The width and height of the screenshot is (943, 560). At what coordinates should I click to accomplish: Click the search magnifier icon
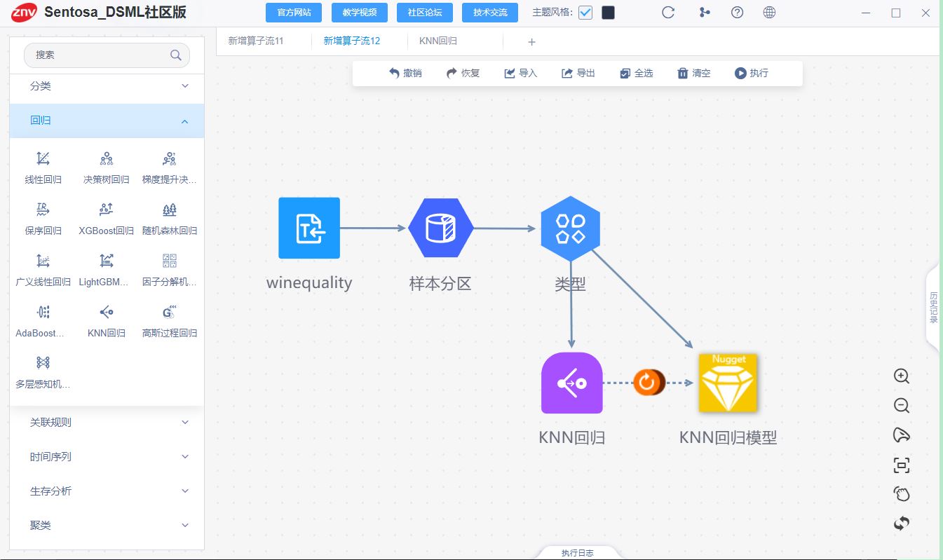click(x=176, y=55)
